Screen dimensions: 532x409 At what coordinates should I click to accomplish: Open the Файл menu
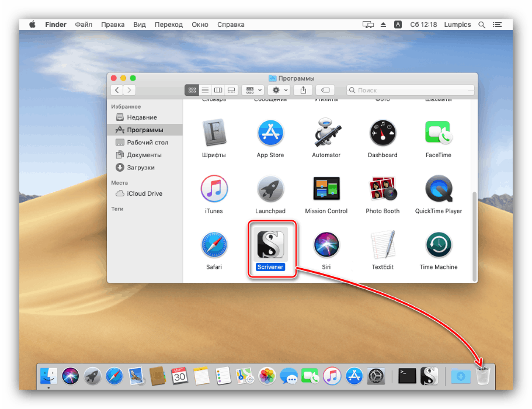pos(84,25)
